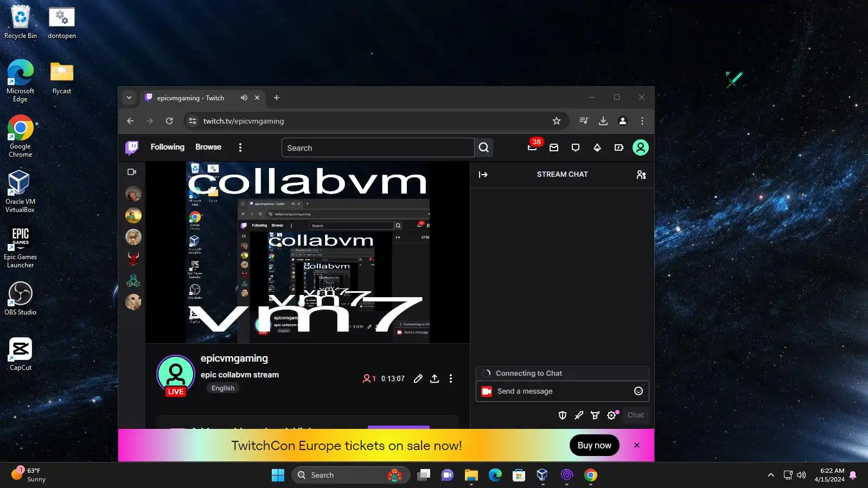Open the emote picker in chat
Image resolution: width=868 pixels, height=488 pixels.
point(639,391)
